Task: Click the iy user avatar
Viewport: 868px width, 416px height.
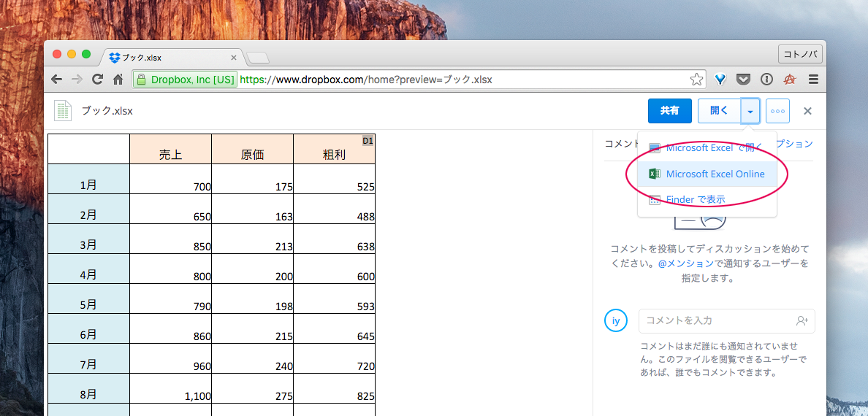Action: 616,321
